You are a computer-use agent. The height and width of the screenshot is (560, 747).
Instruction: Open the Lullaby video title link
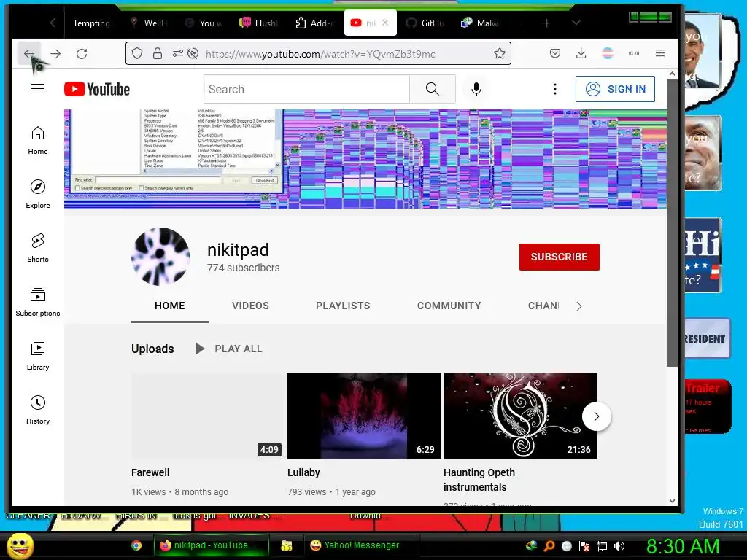(x=303, y=472)
